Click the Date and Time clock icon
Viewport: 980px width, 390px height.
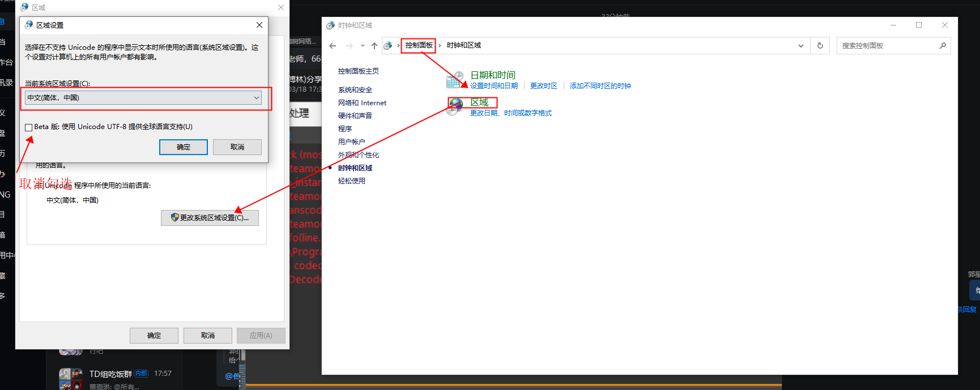point(455,80)
